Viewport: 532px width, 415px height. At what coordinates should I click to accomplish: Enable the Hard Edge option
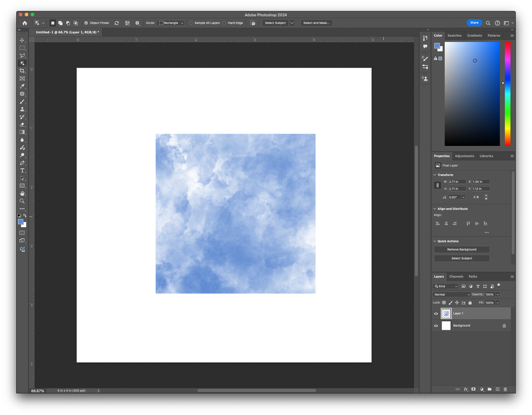pyautogui.click(x=224, y=23)
